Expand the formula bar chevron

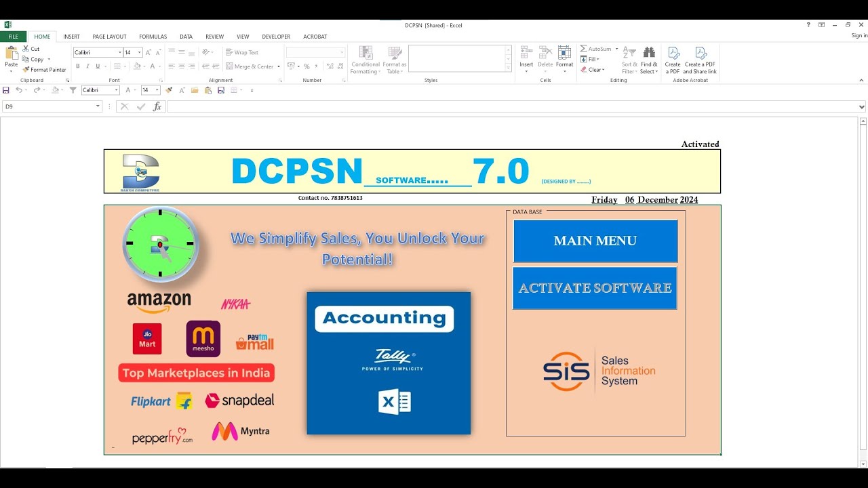(862, 106)
